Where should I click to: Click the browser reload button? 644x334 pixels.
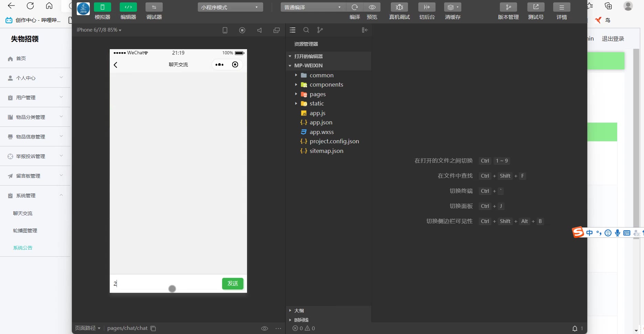(x=30, y=6)
